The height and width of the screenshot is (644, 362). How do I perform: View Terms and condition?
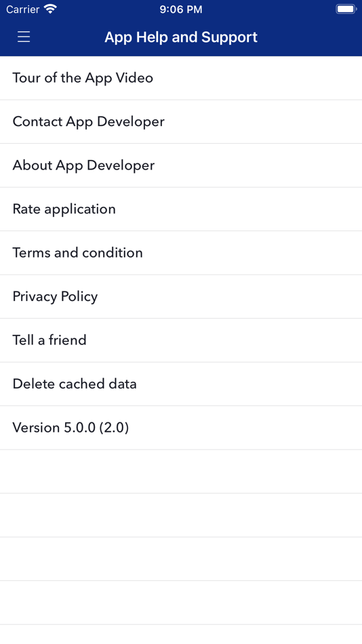(181, 253)
